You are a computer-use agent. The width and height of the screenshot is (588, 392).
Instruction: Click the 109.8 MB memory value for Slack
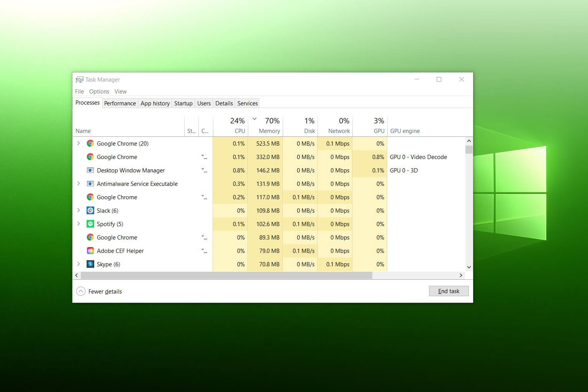[268, 210]
